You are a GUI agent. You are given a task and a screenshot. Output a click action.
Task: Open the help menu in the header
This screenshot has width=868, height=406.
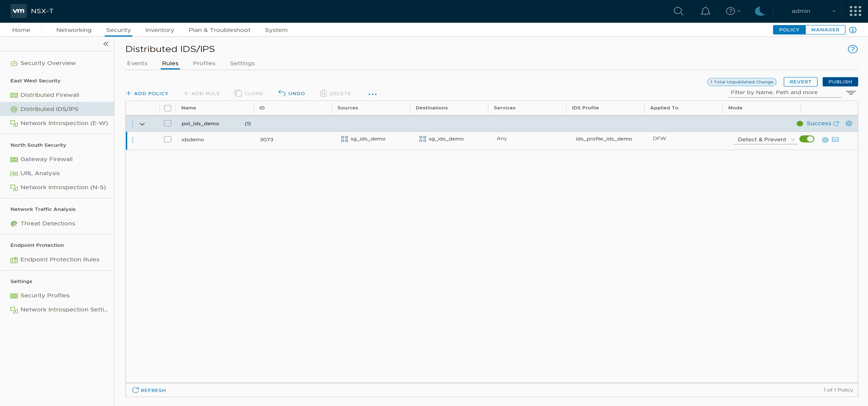733,11
